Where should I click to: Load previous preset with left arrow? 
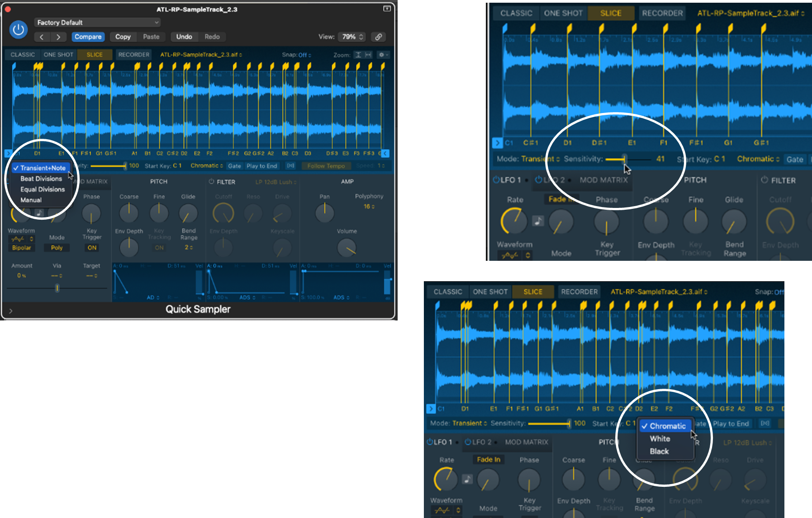click(42, 37)
